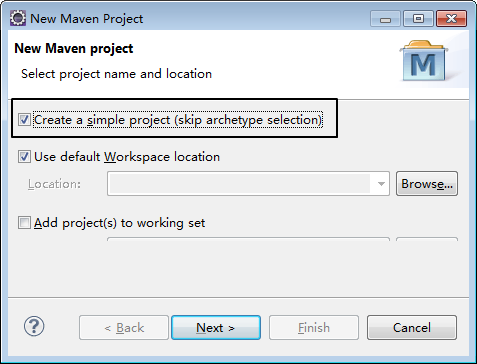Minimize the New Maven Project dialog
Screen dimensions: 477x364
click(385, 19)
